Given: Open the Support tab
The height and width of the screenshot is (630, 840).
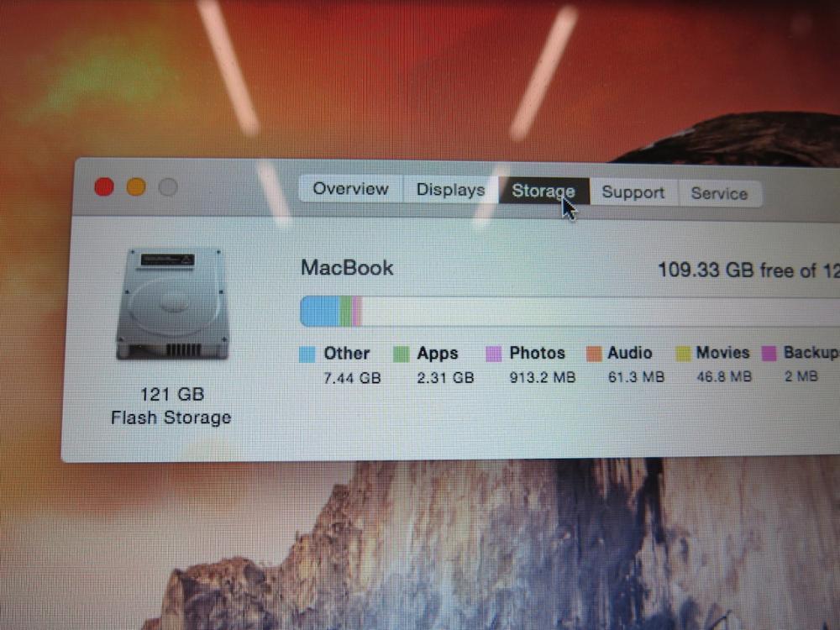Looking at the screenshot, I should pos(633,192).
